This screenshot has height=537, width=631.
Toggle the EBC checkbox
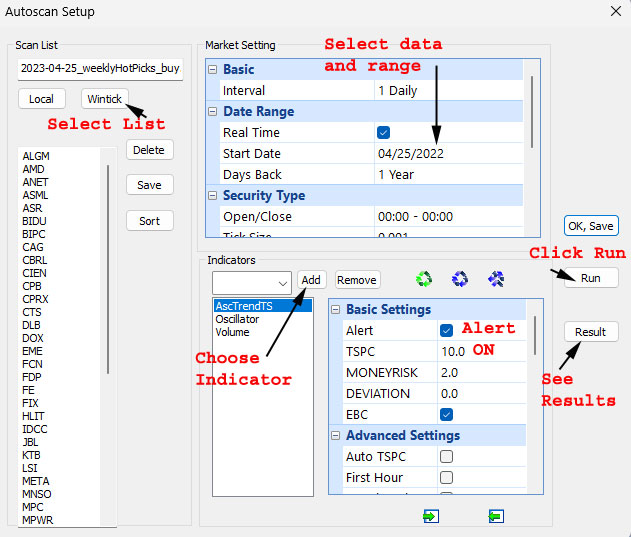[446, 414]
